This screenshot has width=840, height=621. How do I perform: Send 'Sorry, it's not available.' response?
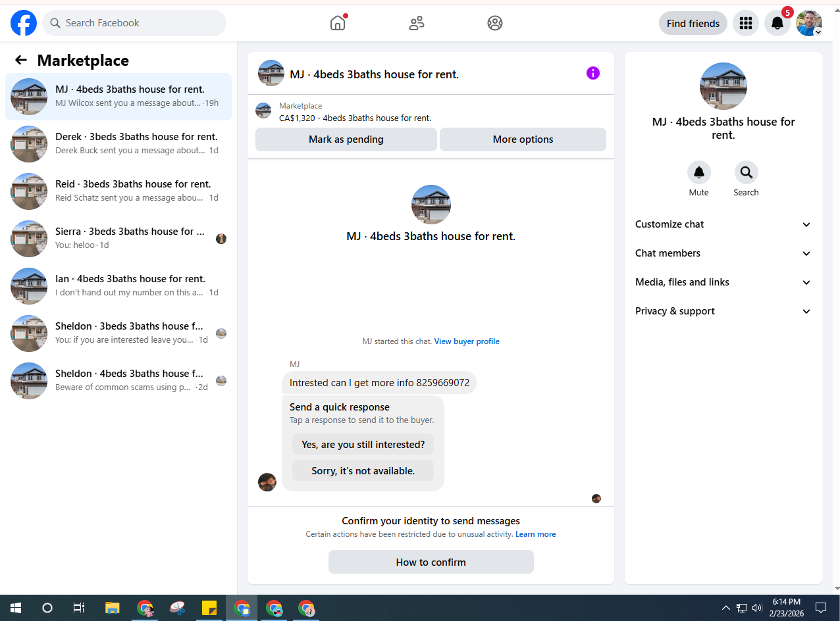click(x=363, y=471)
